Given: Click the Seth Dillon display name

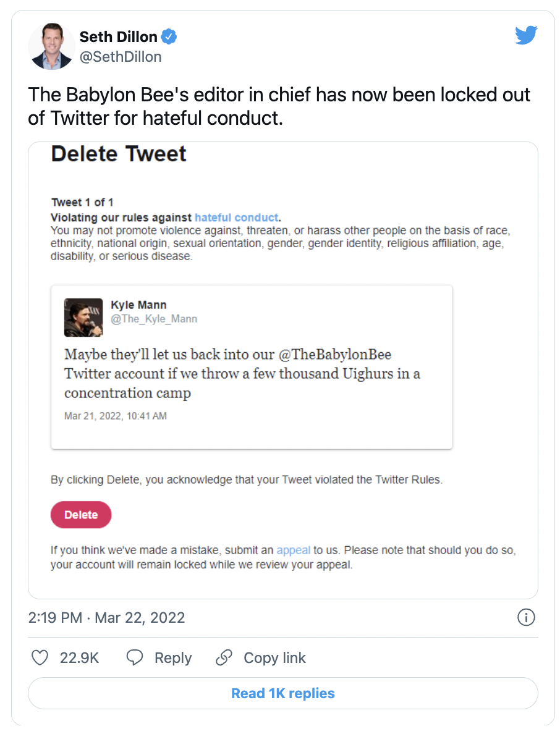Looking at the screenshot, I should coord(119,36).
